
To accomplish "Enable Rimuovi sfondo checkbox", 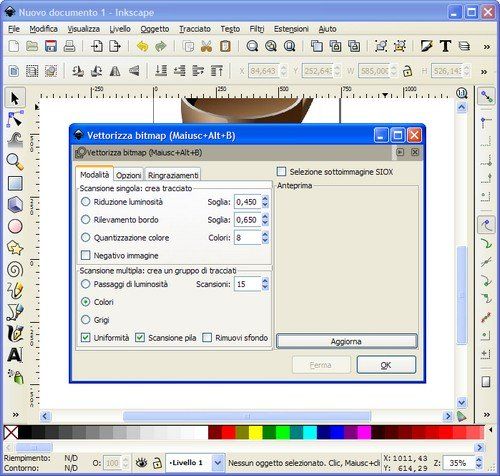I will 207,338.
